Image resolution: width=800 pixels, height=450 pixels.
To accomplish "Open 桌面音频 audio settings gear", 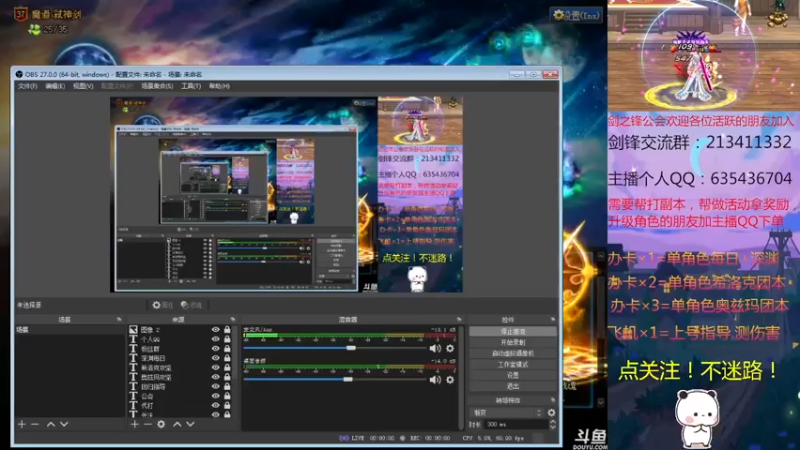I will coord(450,380).
